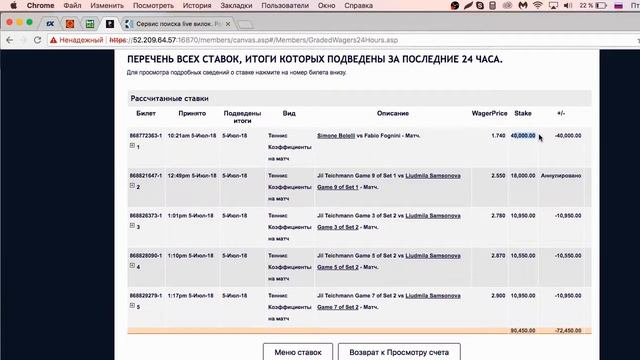
Task: Open the AirPlay display menu
Action: pyautogui.click(x=553, y=5)
